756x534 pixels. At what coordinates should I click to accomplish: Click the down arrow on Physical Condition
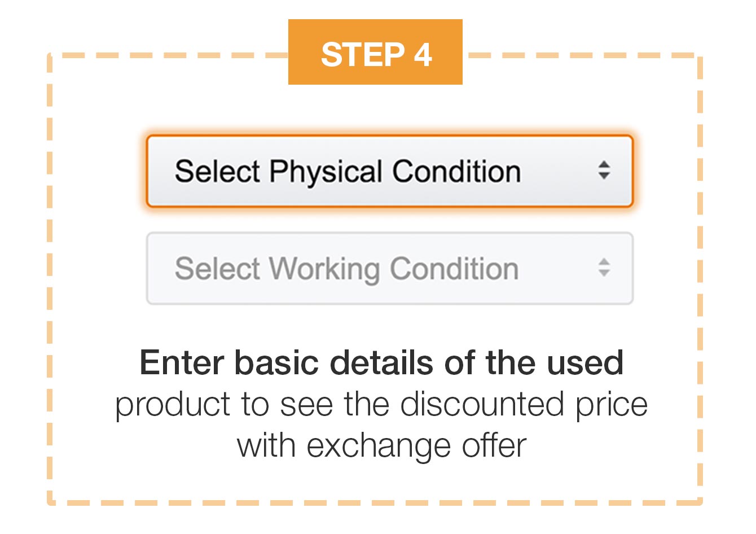click(604, 176)
